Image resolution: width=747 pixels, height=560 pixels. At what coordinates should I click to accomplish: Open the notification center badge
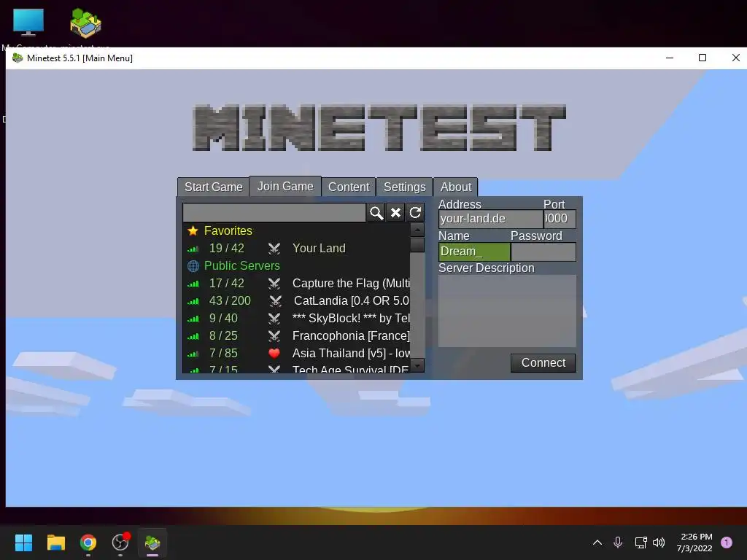(x=727, y=542)
